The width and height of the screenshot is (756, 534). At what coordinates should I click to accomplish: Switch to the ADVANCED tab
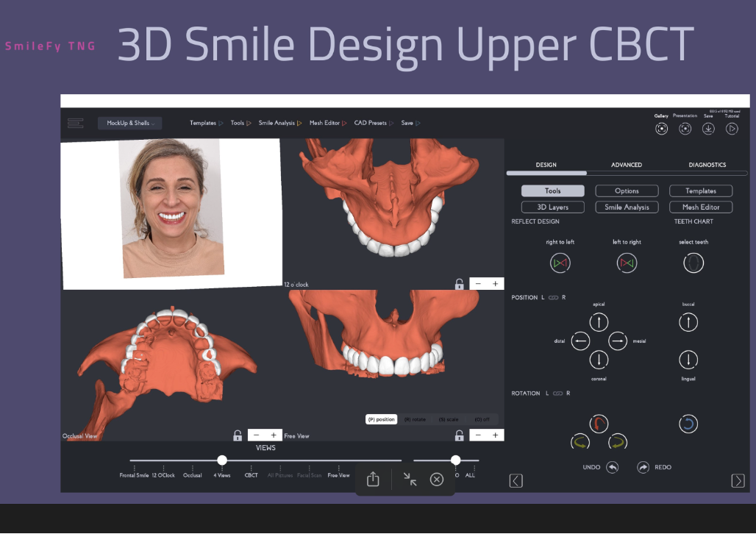click(627, 165)
